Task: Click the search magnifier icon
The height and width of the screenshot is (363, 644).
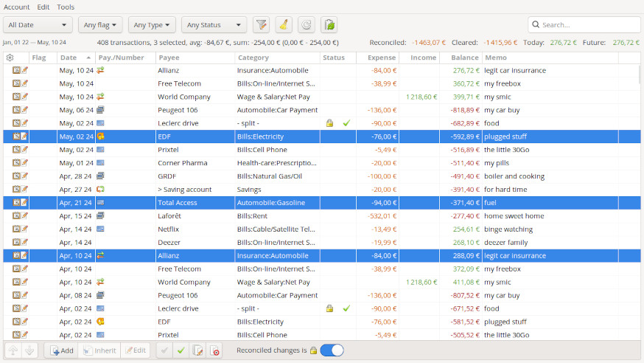Action: (536, 24)
